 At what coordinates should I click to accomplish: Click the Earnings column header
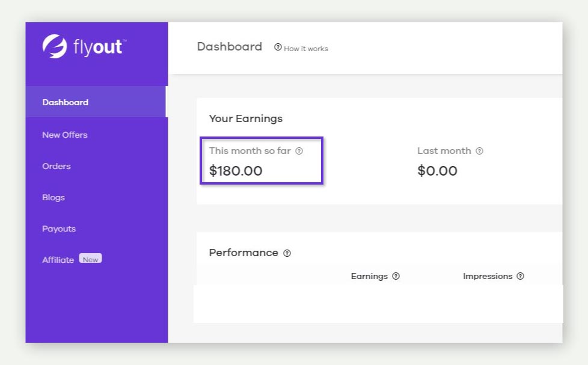pyautogui.click(x=369, y=277)
